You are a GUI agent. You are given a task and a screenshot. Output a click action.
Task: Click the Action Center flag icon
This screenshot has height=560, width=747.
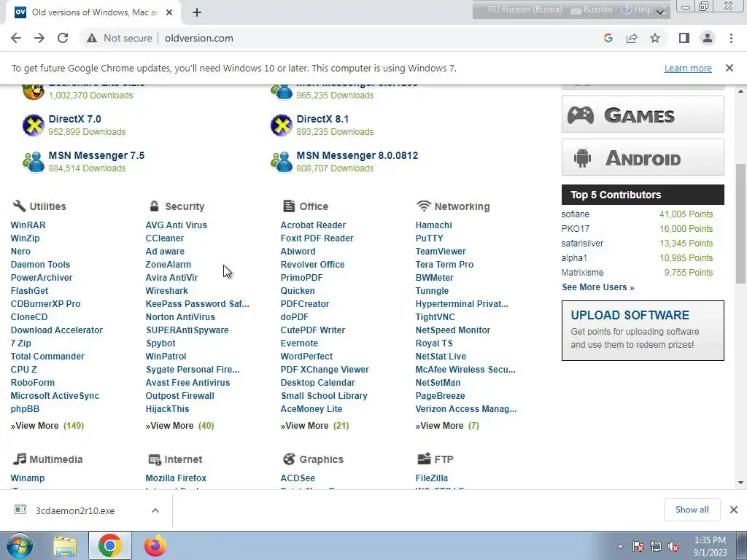(x=638, y=546)
